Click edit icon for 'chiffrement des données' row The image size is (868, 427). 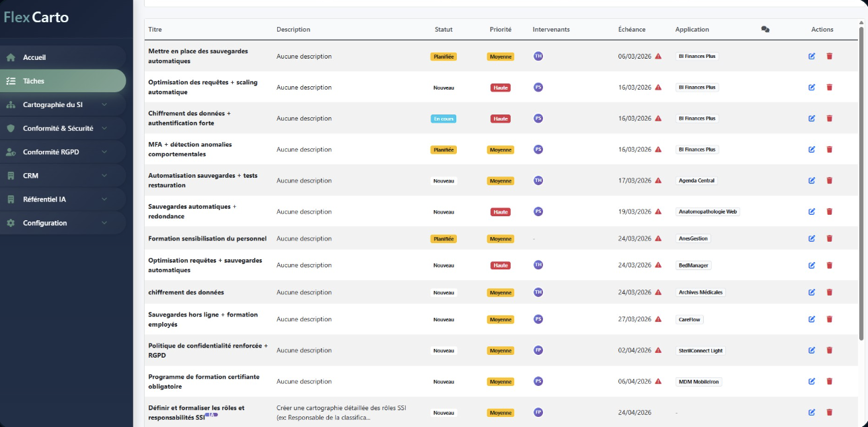[x=811, y=292]
